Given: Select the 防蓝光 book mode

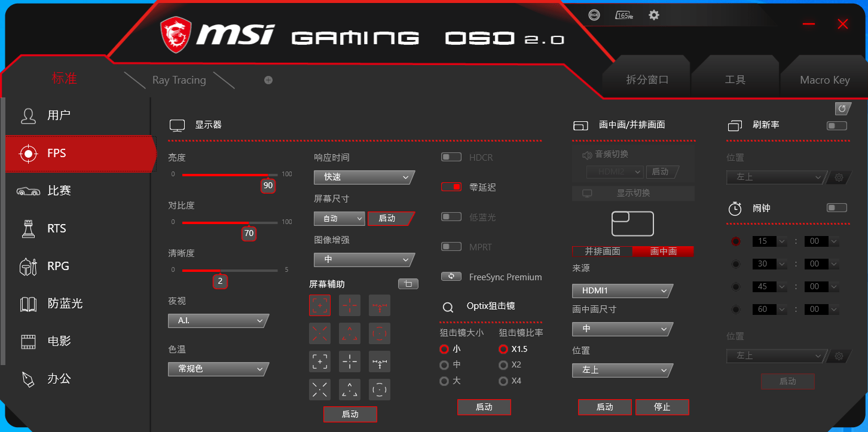Looking at the screenshot, I should (78, 304).
